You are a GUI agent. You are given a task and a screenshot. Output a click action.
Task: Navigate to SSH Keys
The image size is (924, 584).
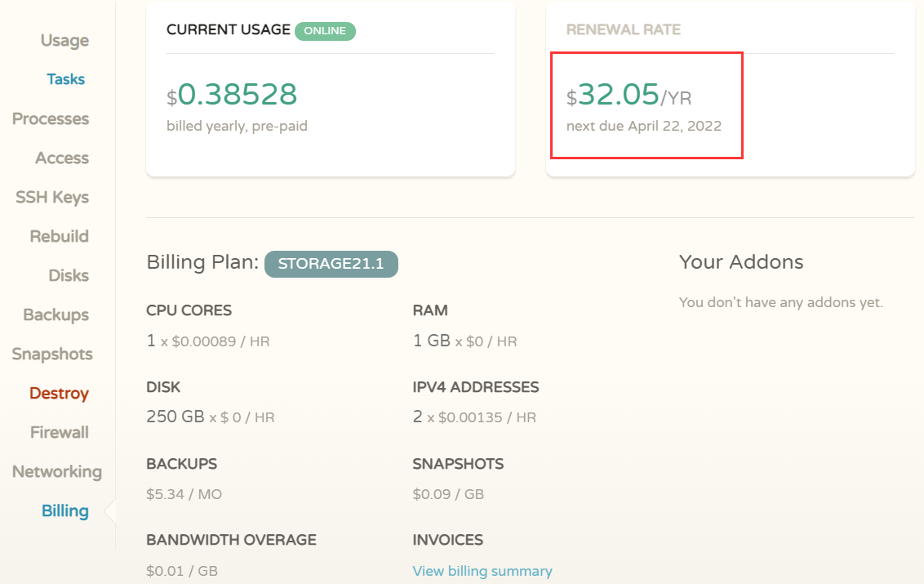click(52, 197)
